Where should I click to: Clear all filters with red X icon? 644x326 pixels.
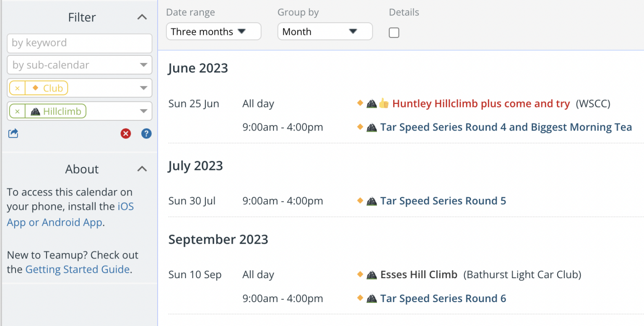(125, 134)
